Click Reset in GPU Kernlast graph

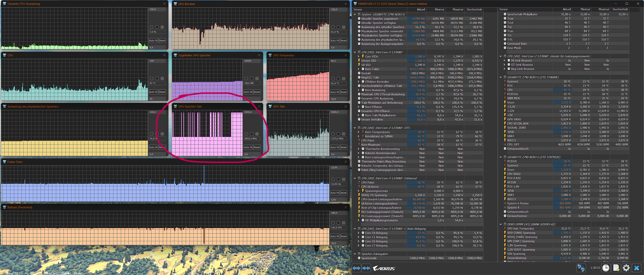point(343,40)
